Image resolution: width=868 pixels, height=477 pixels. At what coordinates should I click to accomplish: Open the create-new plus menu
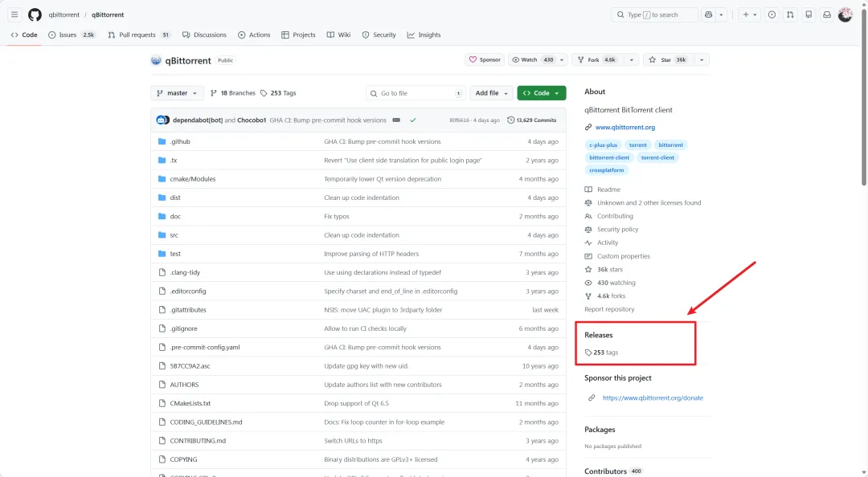pyautogui.click(x=750, y=15)
